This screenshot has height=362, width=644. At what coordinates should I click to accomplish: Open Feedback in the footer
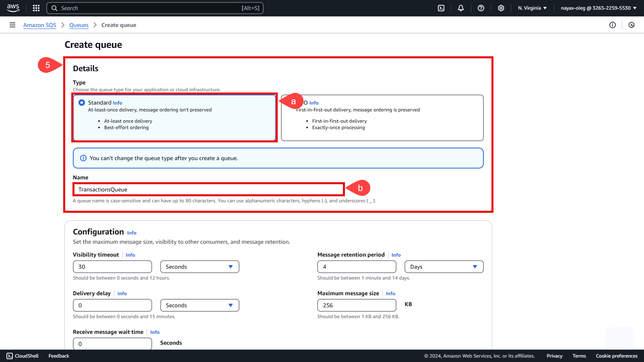[x=59, y=356]
